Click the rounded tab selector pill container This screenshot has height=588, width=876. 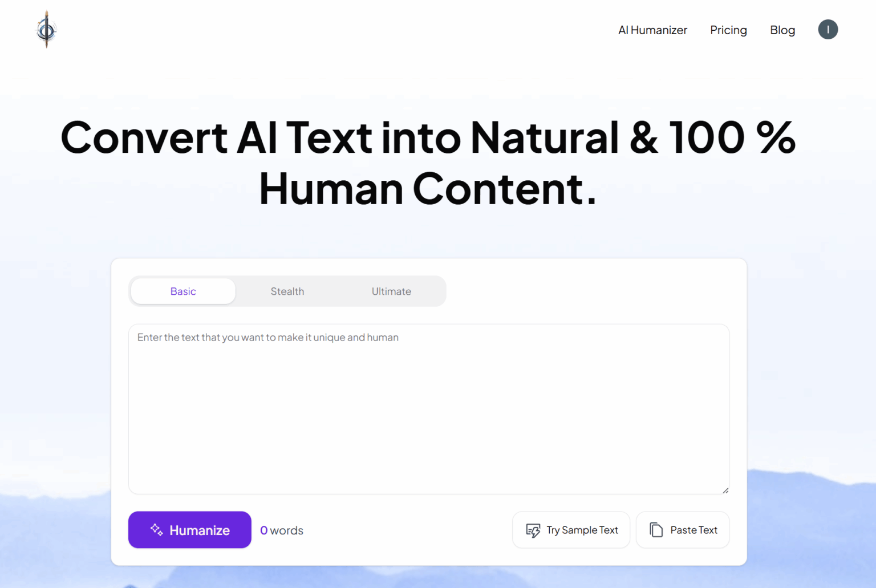pyautogui.click(x=287, y=291)
